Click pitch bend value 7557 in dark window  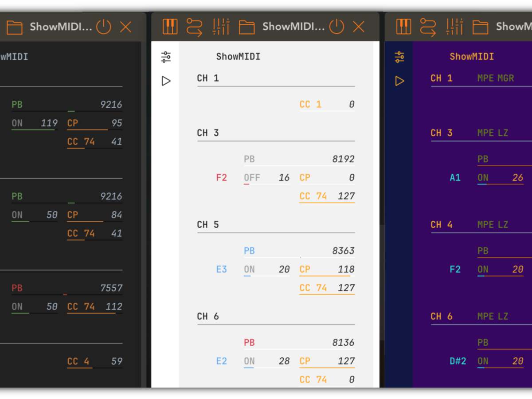point(111,288)
